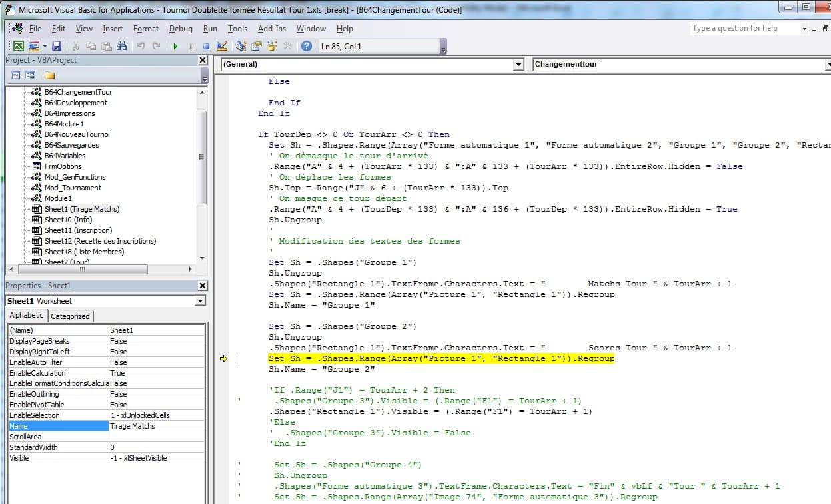Click View Object icon in Project pane

(31, 75)
